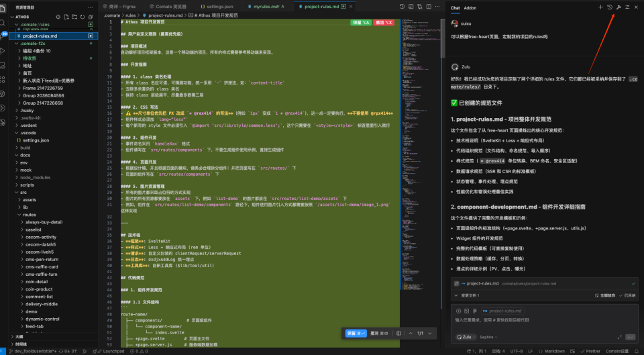This screenshot has height=355, width=644.
Task: Close the project-rules.md editor tab
Action: pos(350,7)
